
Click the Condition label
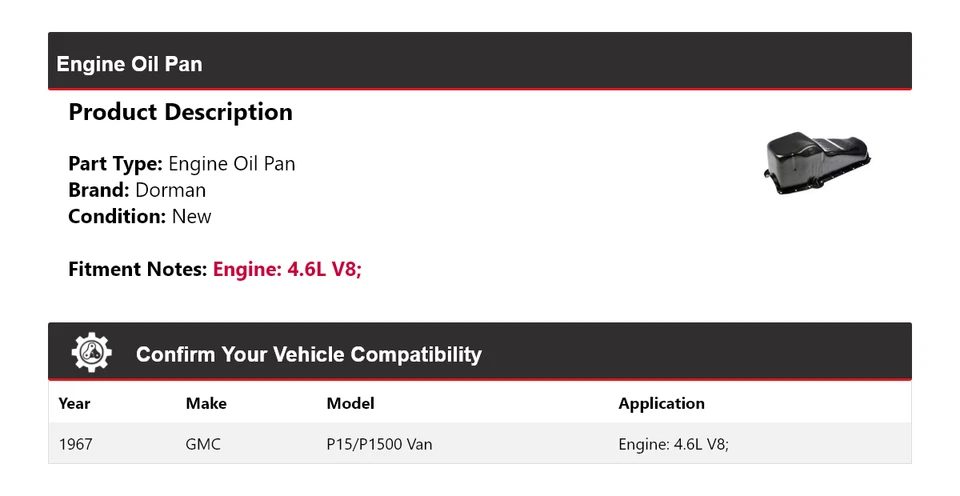[116, 216]
